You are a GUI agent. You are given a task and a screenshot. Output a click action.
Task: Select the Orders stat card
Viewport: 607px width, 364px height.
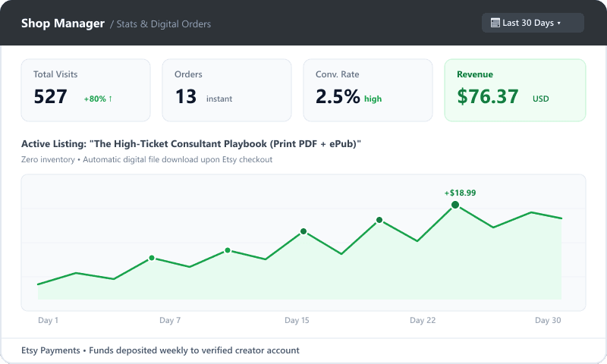[227, 90]
